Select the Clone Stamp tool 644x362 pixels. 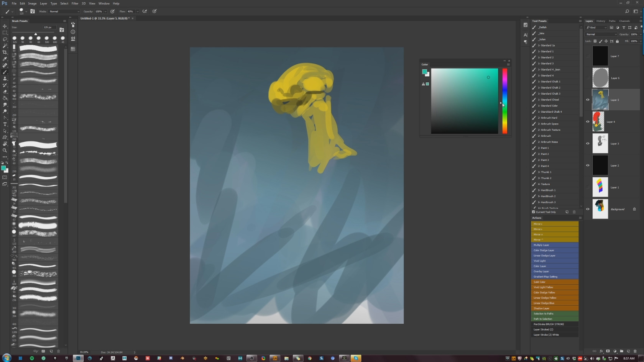(5, 79)
